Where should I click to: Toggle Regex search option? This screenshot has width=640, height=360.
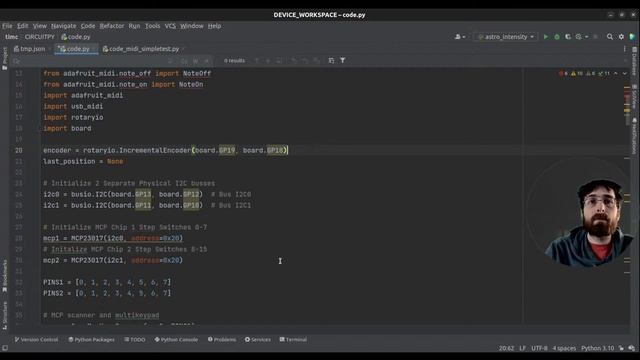(x=207, y=61)
